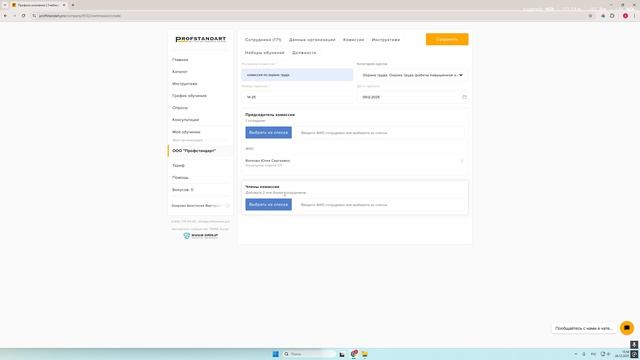This screenshot has width=640, height=360.
Task: Click the user name in the sidebar
Action: point(197,206)
